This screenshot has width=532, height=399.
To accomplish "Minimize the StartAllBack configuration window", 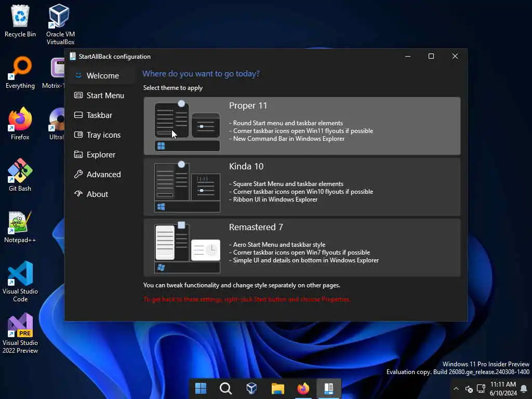I will tap(408, 56).
